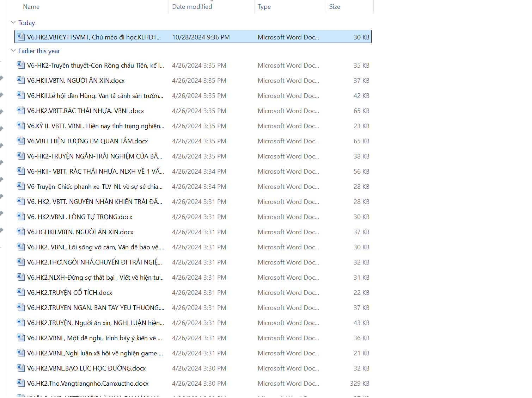This screenshot has width=532, height=398.
Task: Select file name V6-Truyện-Chiếc phanh xe-TLV-NL
Action: point(95,187)
